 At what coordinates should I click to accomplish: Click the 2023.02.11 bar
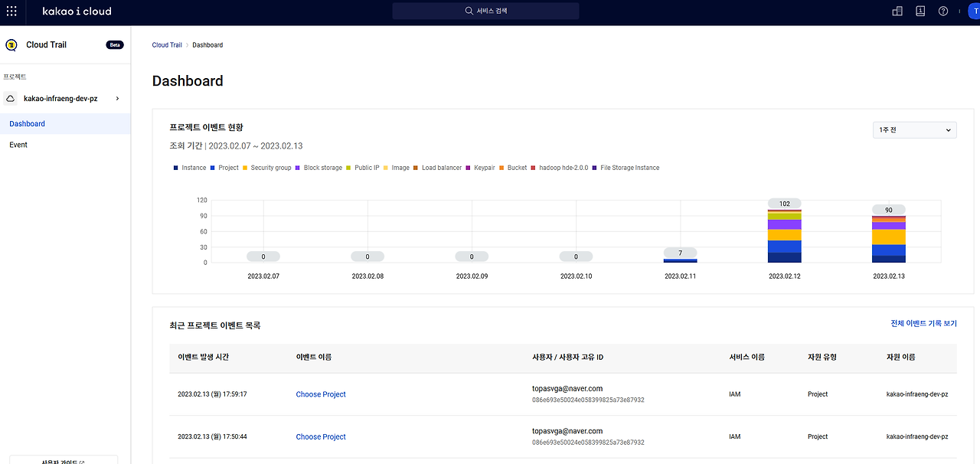[x=680, y=260]
